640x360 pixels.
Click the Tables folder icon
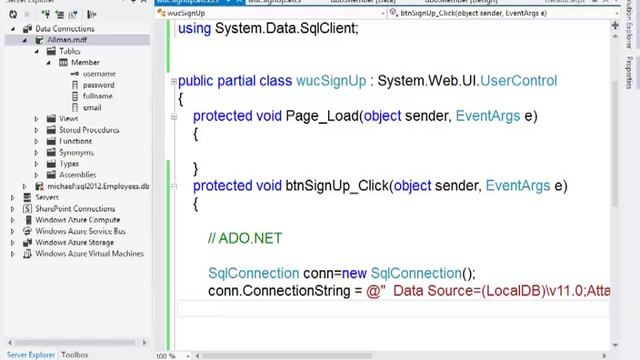pyautogui.click(x=51, y=51)
